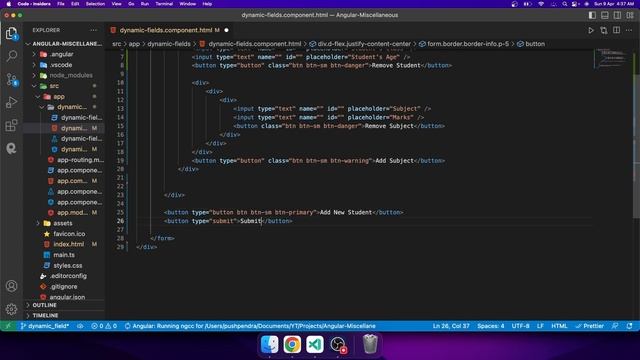Open Finder from the Dock

pos(270,344)
